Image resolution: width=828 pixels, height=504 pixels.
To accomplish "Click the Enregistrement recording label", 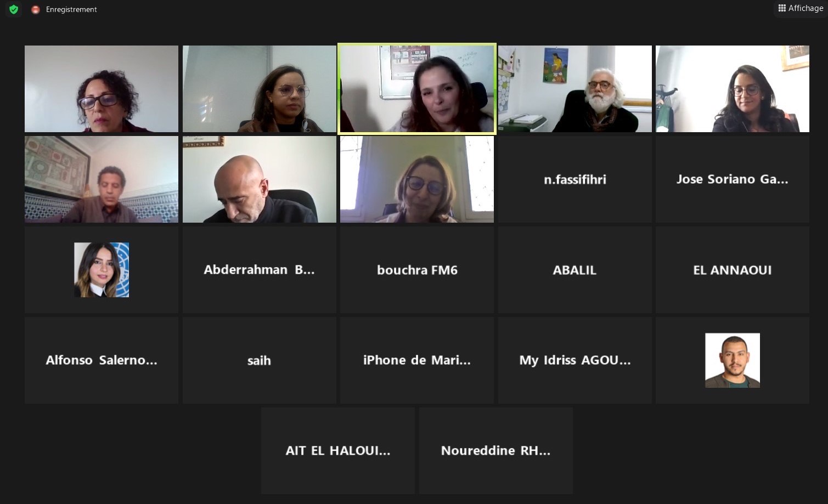I will [71, 9].
